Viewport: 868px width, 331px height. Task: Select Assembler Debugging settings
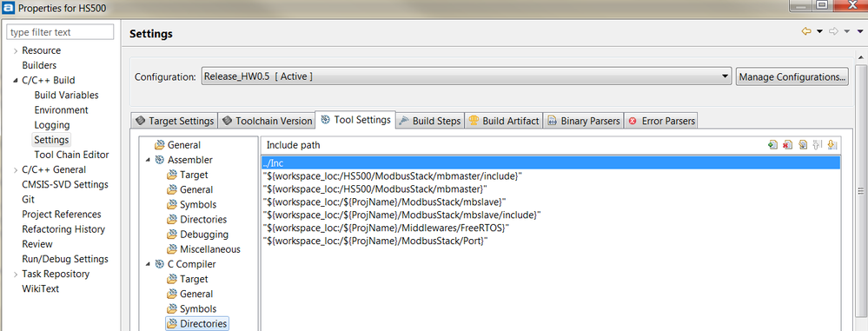197,235
